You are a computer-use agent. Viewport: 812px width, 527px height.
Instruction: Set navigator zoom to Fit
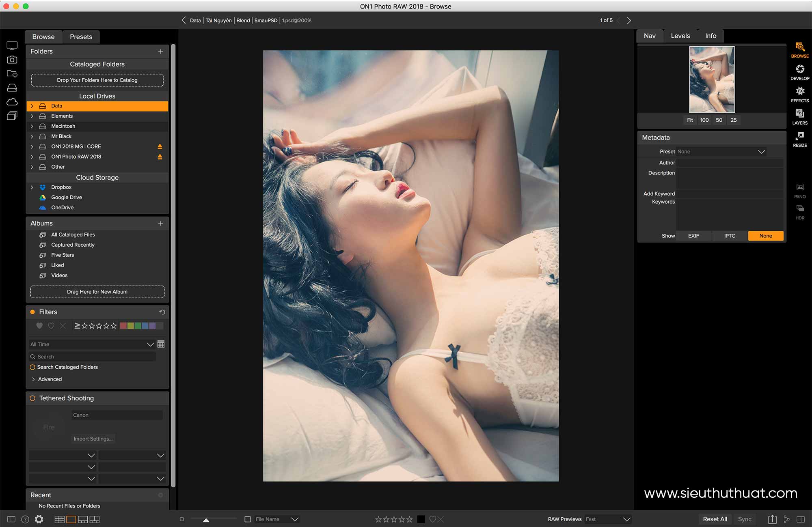[x=690, y=120]
